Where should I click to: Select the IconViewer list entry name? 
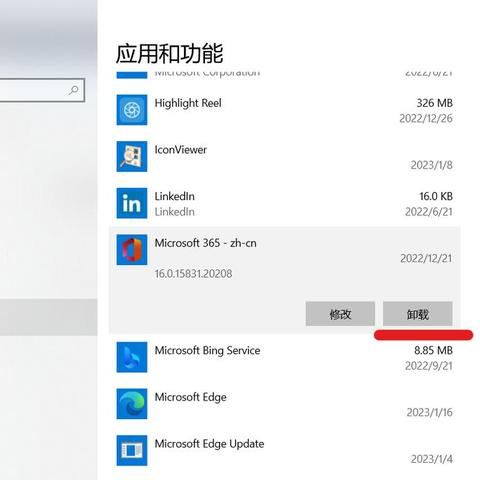181,150
